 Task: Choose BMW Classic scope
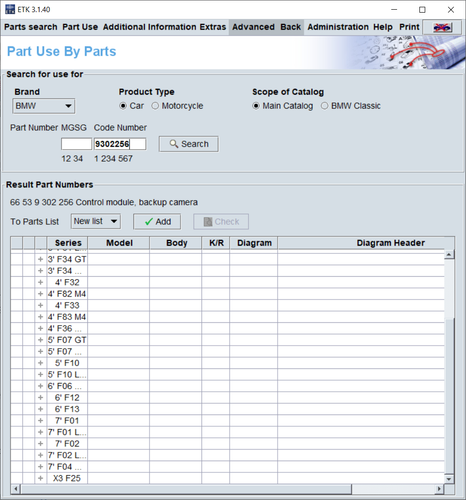(x=324, y=106)
